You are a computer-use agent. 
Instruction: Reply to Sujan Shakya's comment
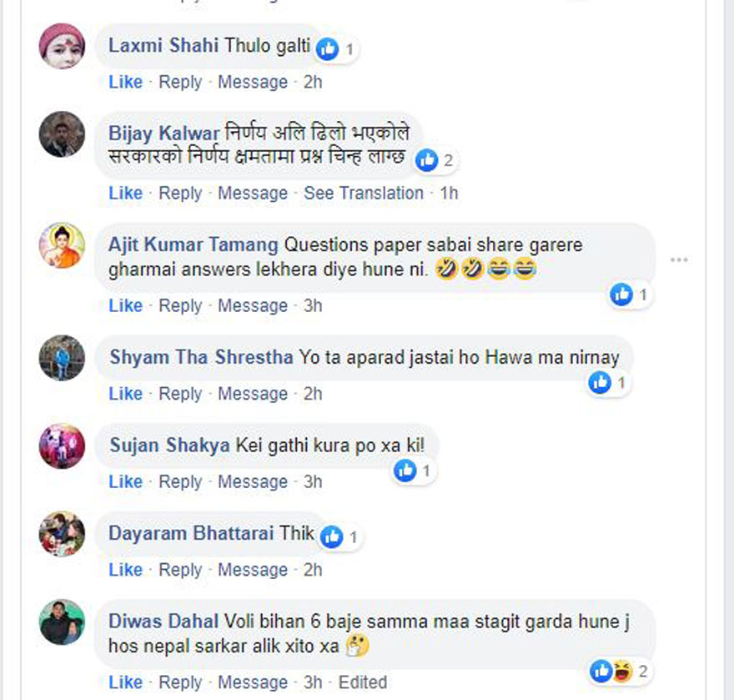point(180,481)
